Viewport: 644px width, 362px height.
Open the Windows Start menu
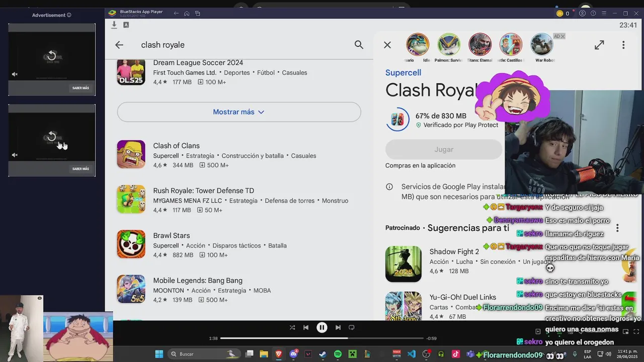(x=159, y=354)
